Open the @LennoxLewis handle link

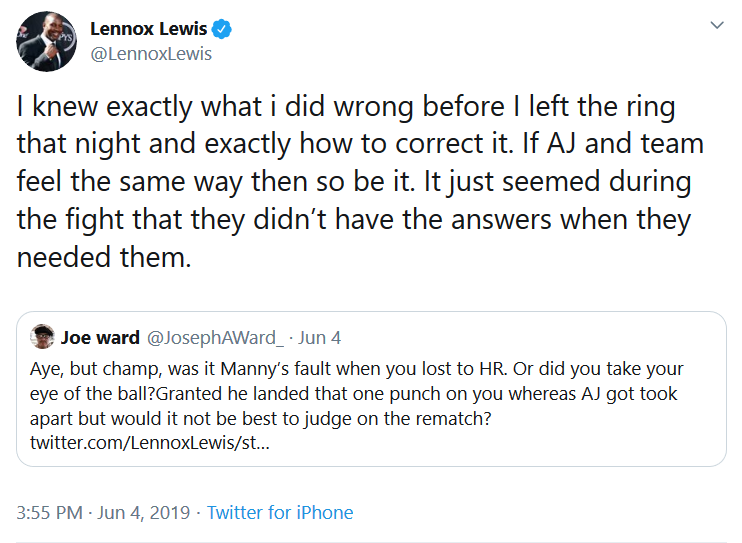coord(151,54)
